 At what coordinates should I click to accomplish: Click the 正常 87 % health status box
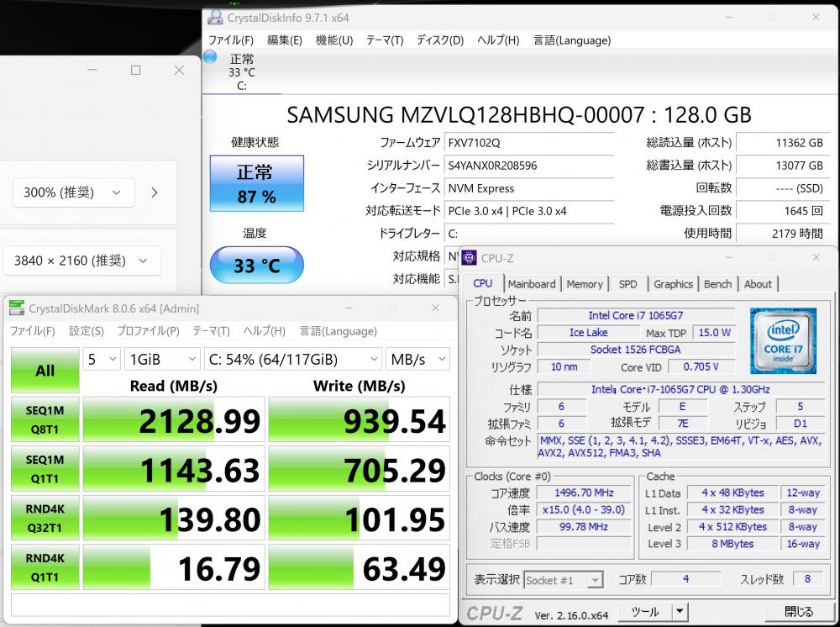[x=256, y=184]
